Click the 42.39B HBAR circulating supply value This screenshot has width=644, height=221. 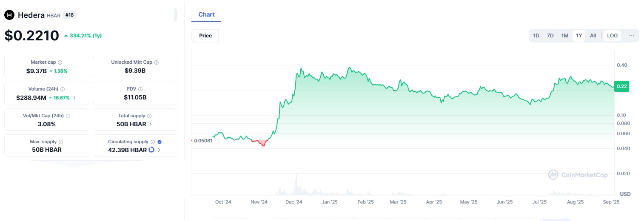coord(127,150)
